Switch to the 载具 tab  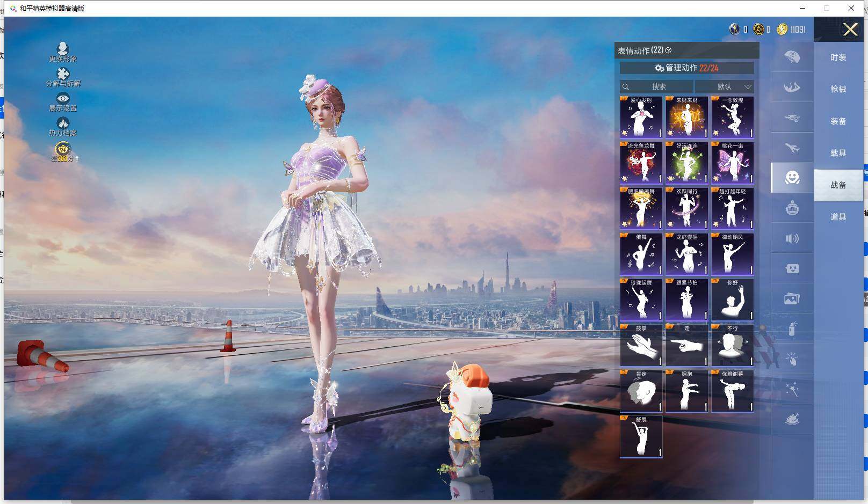[838, 153]
